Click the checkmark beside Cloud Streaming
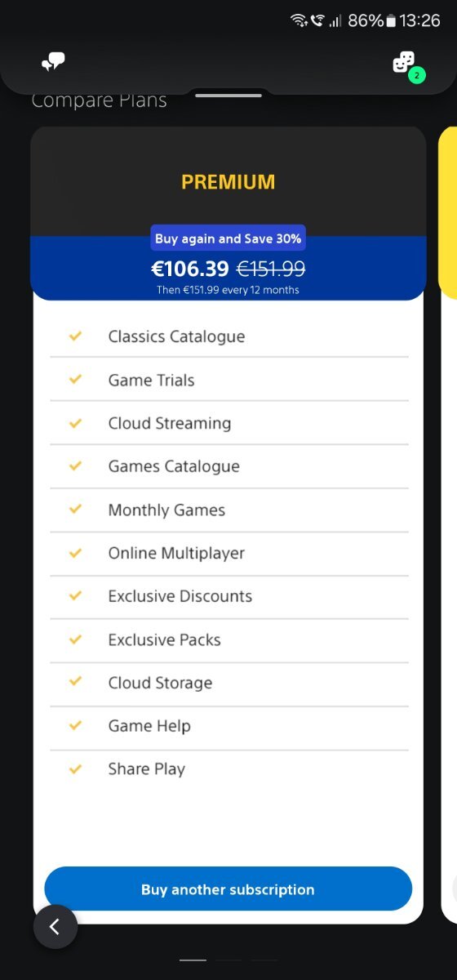457x980 pixels. (76, 422)
